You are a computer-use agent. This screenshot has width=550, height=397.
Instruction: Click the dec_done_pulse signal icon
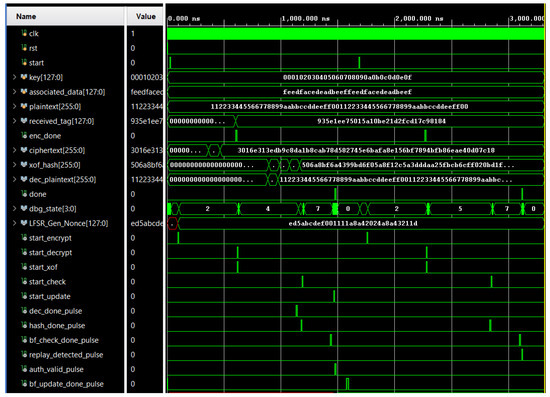coord(24,311)
